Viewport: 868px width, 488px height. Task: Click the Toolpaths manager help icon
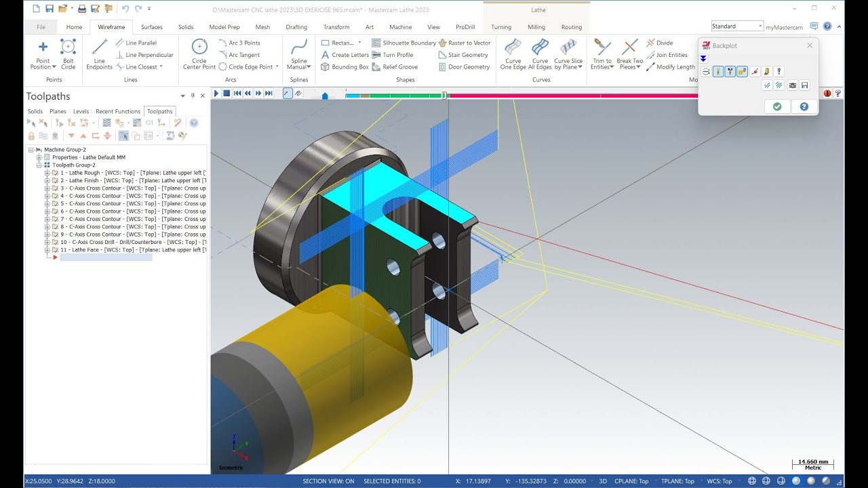tap(194, 123)
